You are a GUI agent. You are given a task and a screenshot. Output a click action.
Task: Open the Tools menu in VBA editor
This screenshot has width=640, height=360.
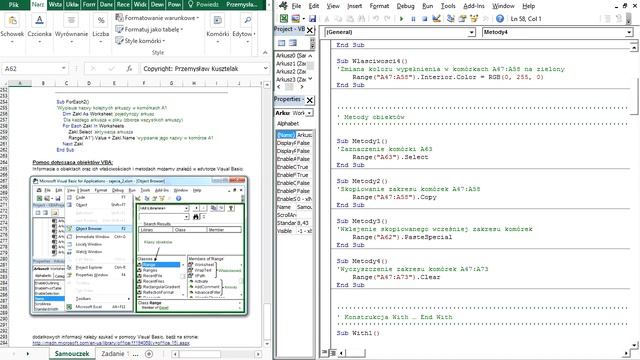(x=448, y=6)
